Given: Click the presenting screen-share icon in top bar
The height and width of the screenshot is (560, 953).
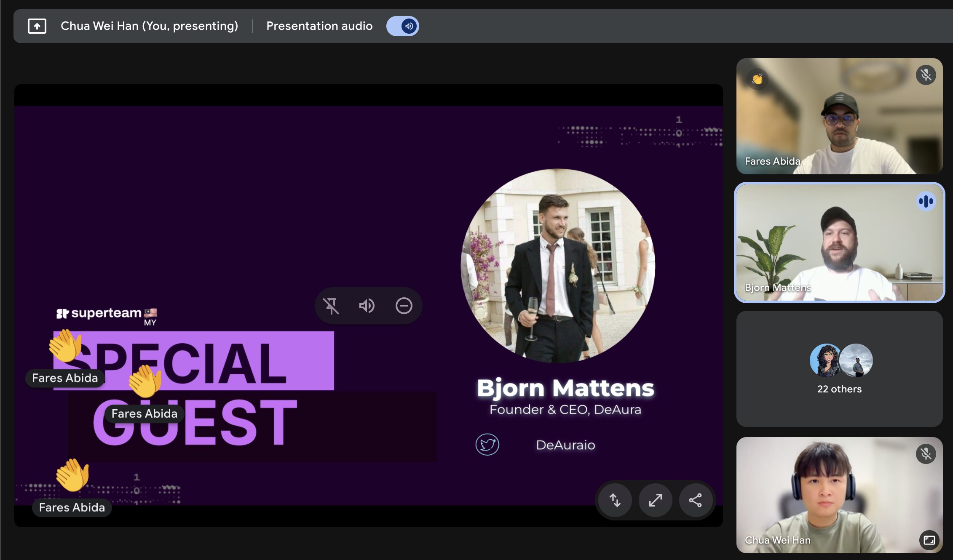Looking at the screenshot, I should (x=37, y=26).
